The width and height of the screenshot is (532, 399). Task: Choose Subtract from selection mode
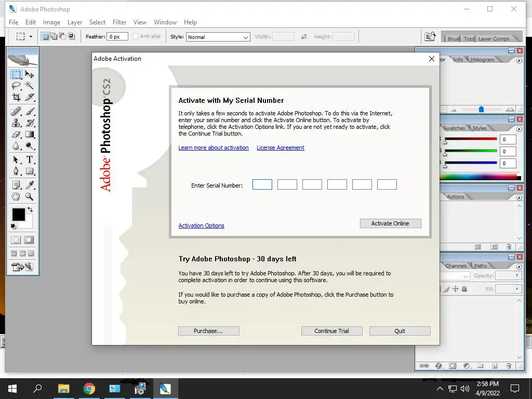[62, 36]
